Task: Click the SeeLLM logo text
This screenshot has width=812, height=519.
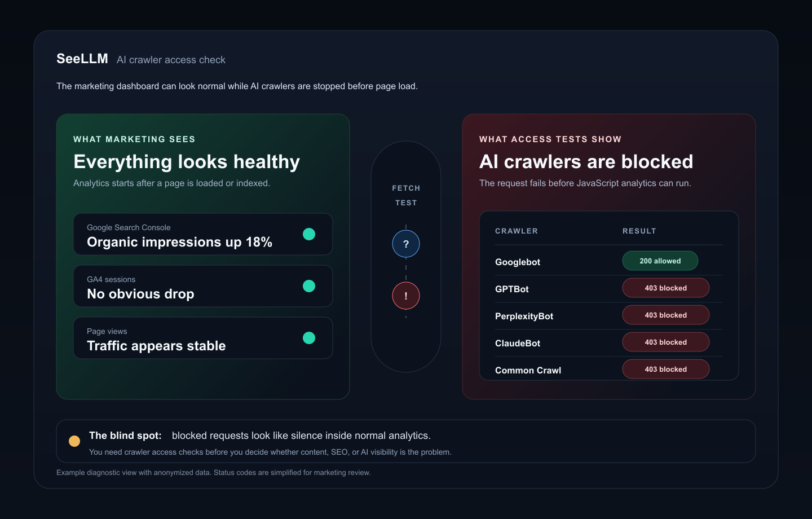Action: coord(82,59)
